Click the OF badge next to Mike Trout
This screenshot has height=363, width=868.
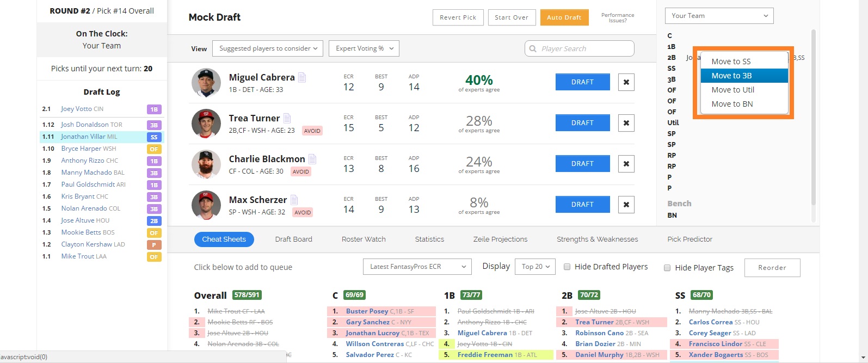(154, 257)
